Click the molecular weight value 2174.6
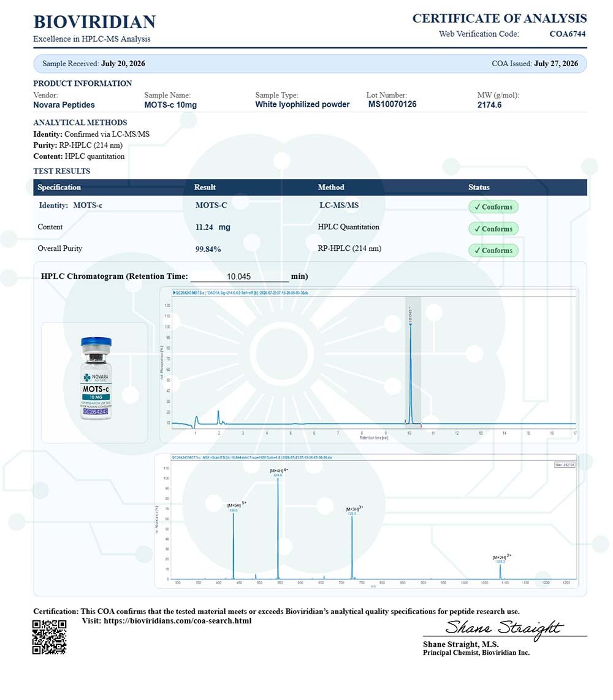The width and height of the screenshot is (613, 700). coord(489,105)
